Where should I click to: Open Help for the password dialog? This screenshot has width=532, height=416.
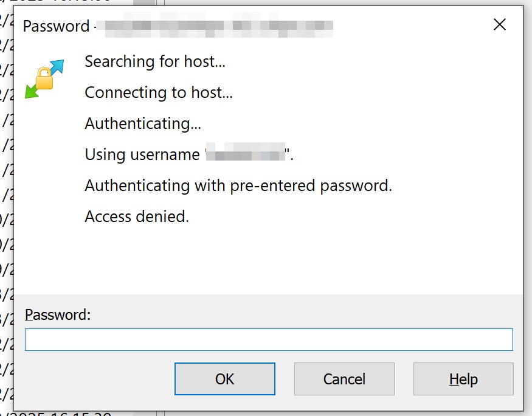(463, 379)
